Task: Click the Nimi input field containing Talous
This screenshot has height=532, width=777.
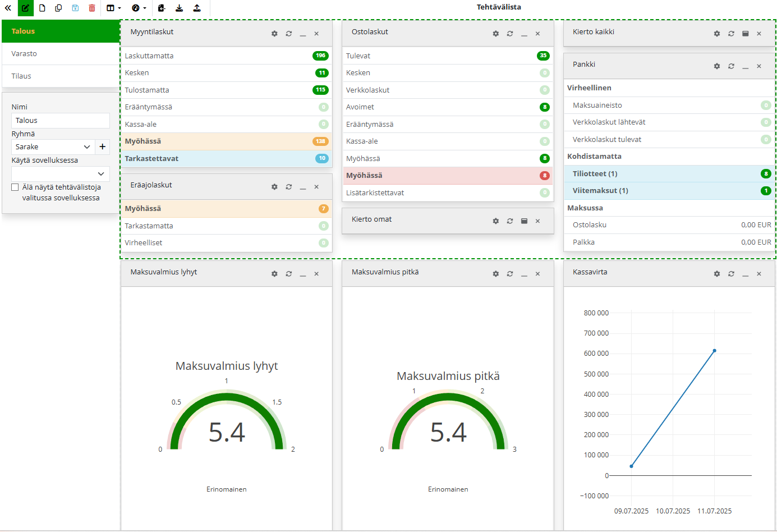Action: [x=60, y=121]
